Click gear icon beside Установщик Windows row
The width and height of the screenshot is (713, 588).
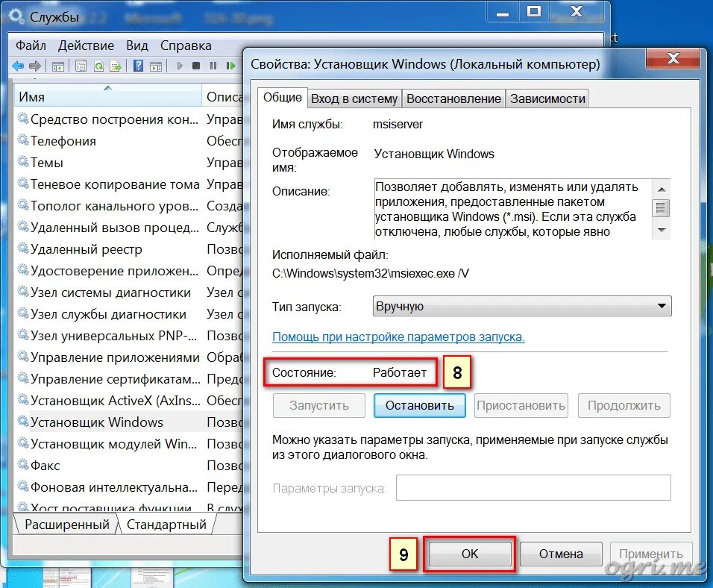click(22, 422)
